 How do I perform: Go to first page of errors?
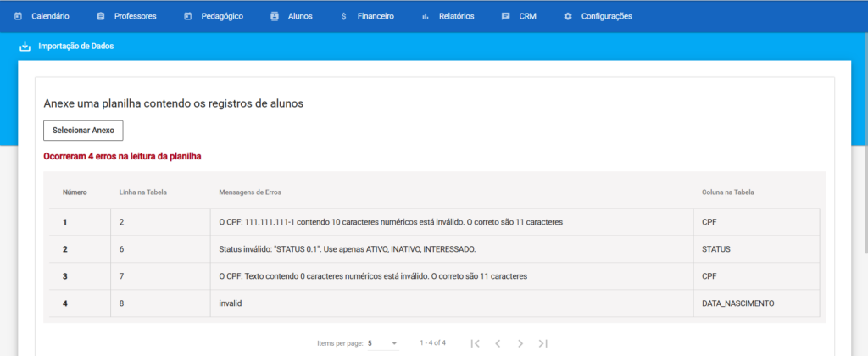[x=475, y=343]
